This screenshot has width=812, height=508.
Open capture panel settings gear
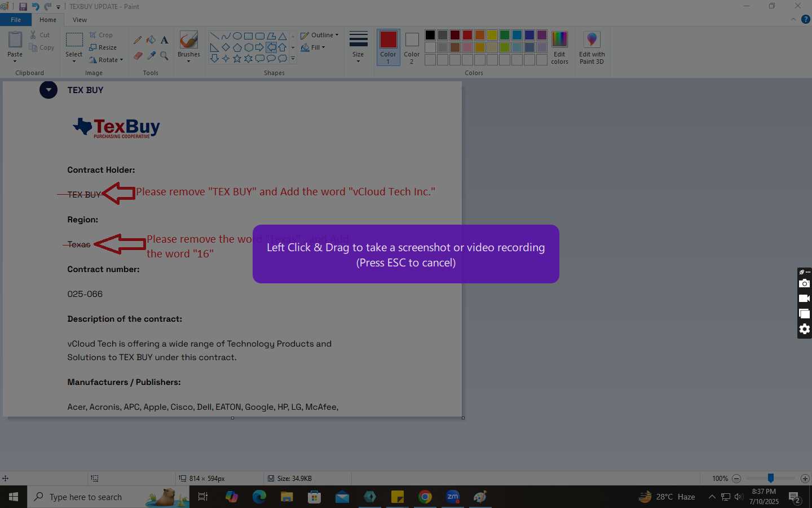(x=805, y=329)
